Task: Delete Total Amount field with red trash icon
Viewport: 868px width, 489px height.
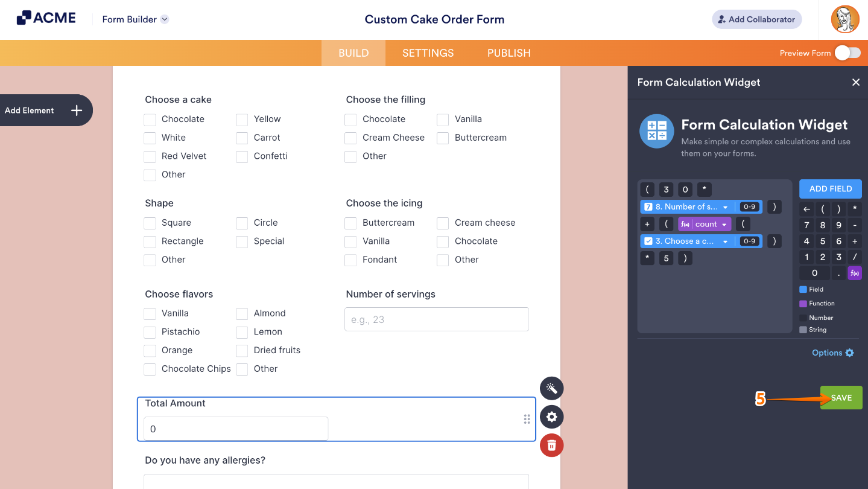Action: pos(551,445)
